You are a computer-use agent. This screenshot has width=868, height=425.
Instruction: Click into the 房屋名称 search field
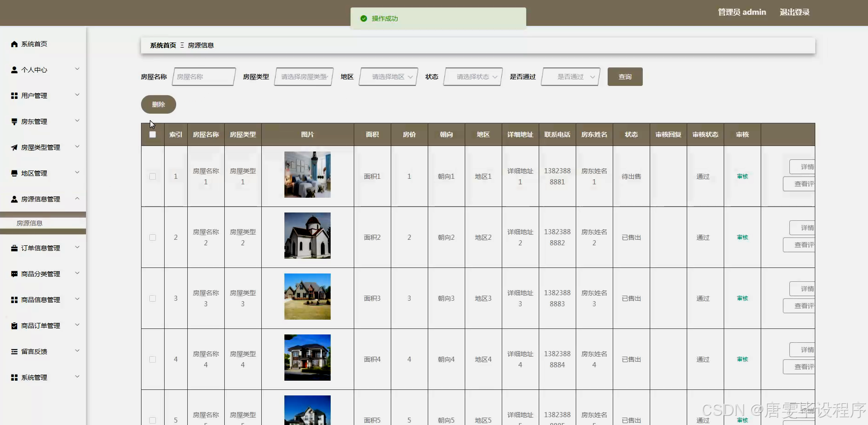click(x=204, y=77)
